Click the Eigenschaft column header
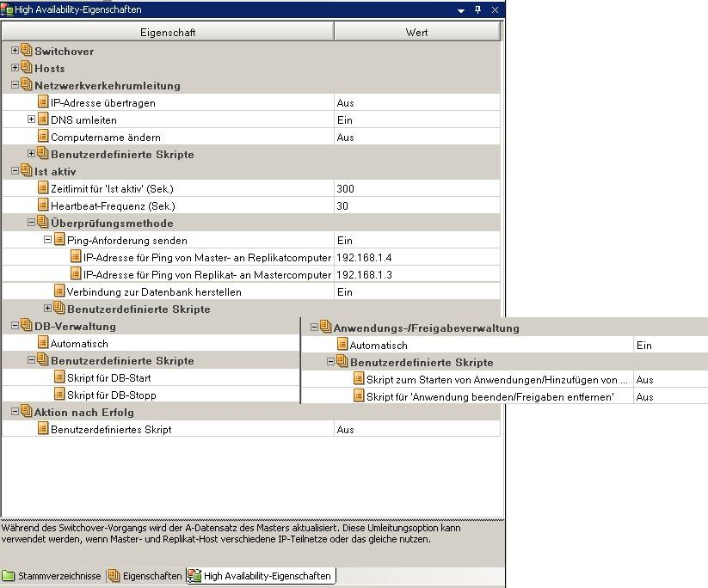Image resolution: width=708 pixels, height=588 pixels. (x=168, y=33)
